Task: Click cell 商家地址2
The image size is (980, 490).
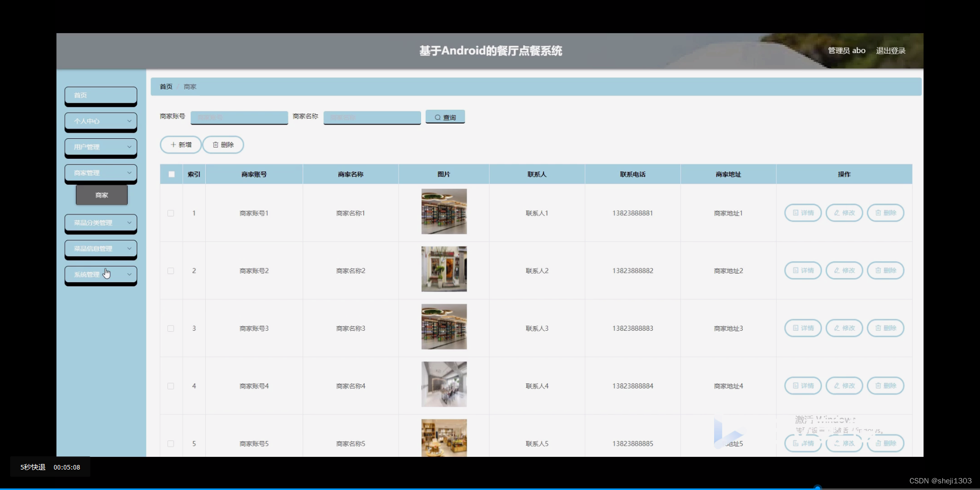Action: pyautogui.click(x=728, y=271)
